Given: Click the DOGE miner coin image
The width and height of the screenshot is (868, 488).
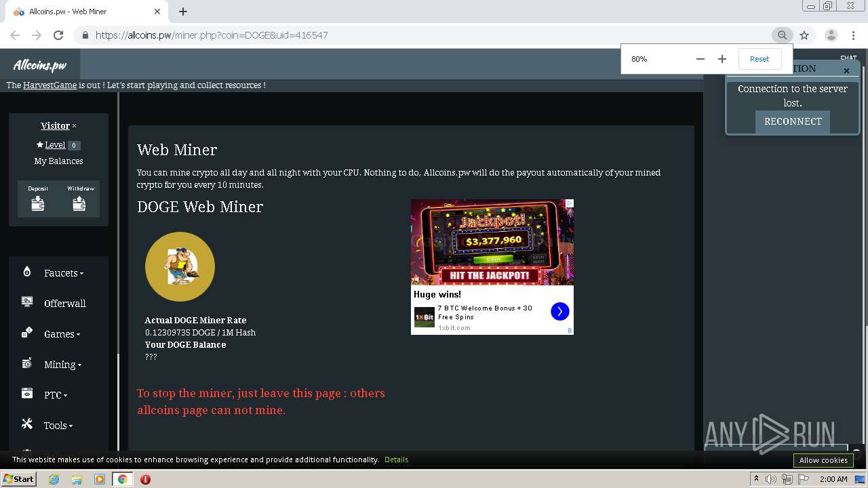Looking at the screenshot, I should pos(180,267).
